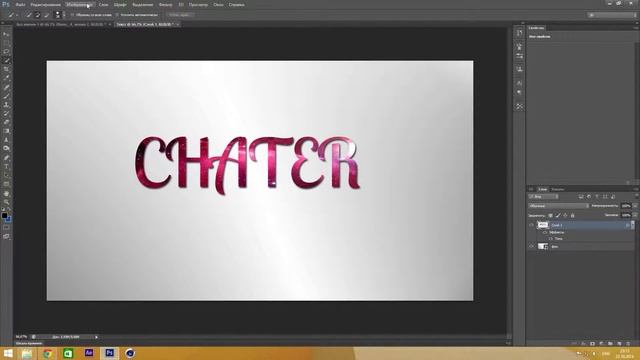Open the Файл menu
The image size is (640, 360).
pos(20,4)
